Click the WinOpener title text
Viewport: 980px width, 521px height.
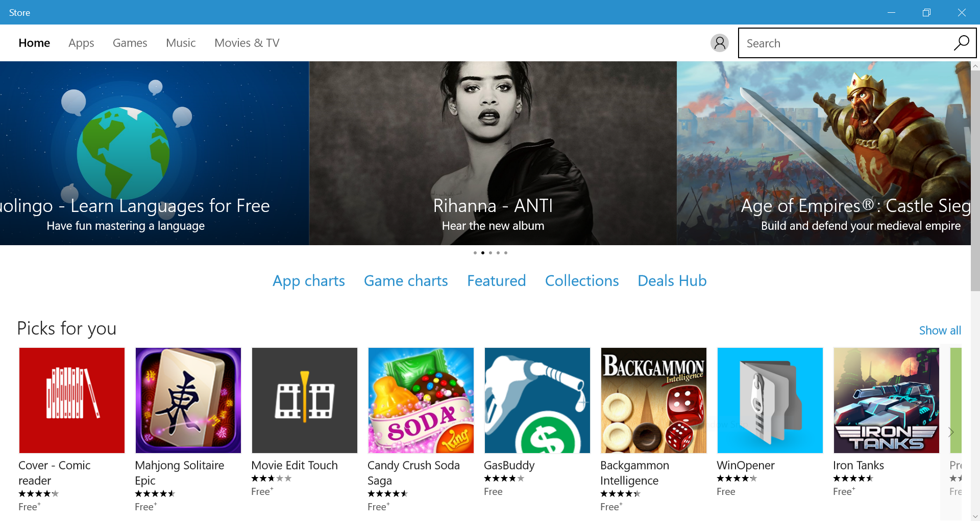point(746,466)
